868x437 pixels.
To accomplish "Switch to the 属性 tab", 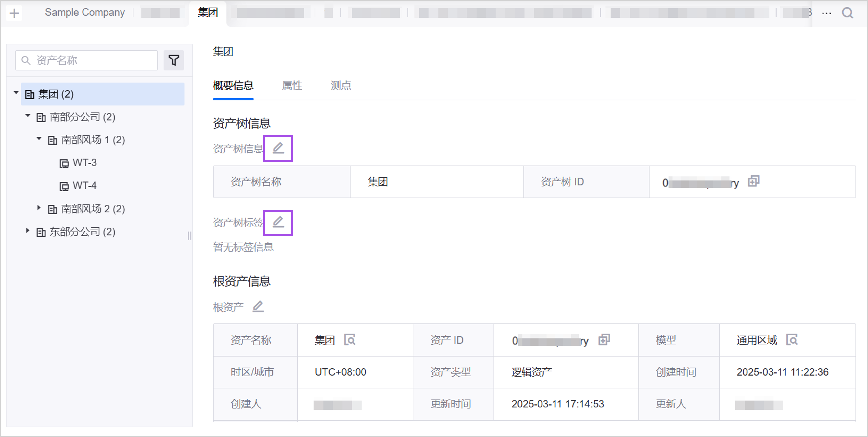I will (x=292, y=86).
